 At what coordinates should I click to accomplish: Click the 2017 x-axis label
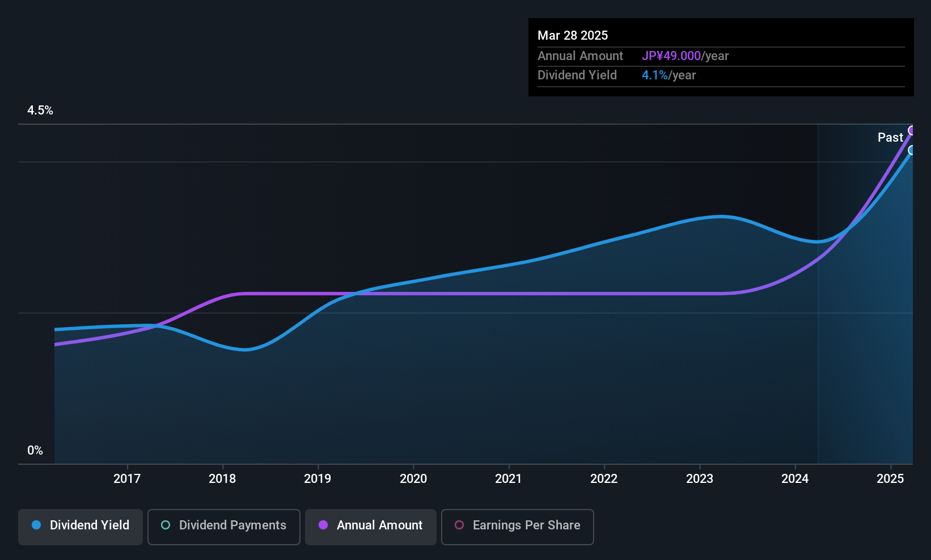coord(127,479)
